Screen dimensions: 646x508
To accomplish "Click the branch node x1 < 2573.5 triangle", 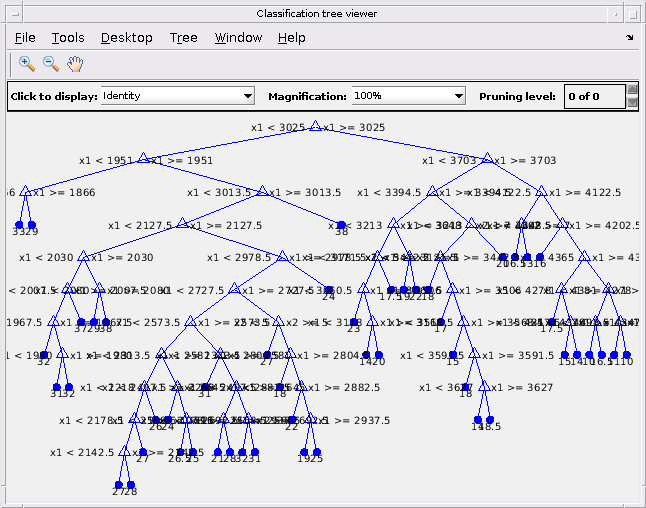I will click(190, 321).
